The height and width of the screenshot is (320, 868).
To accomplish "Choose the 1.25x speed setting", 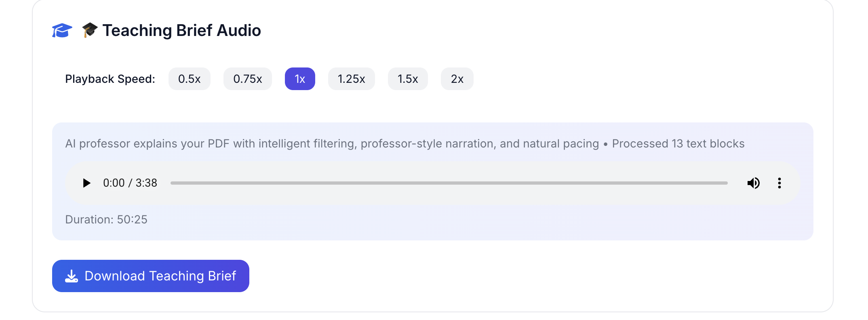I will pos(352,79).
